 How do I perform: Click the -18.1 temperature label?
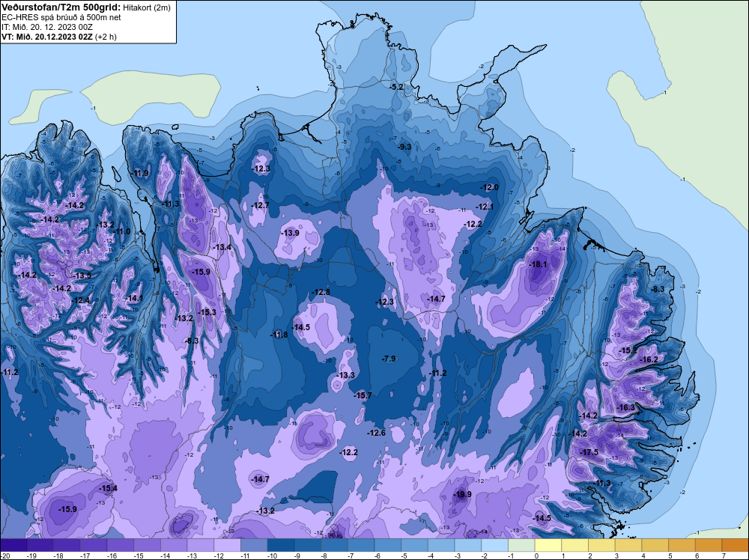coord(539,264)
